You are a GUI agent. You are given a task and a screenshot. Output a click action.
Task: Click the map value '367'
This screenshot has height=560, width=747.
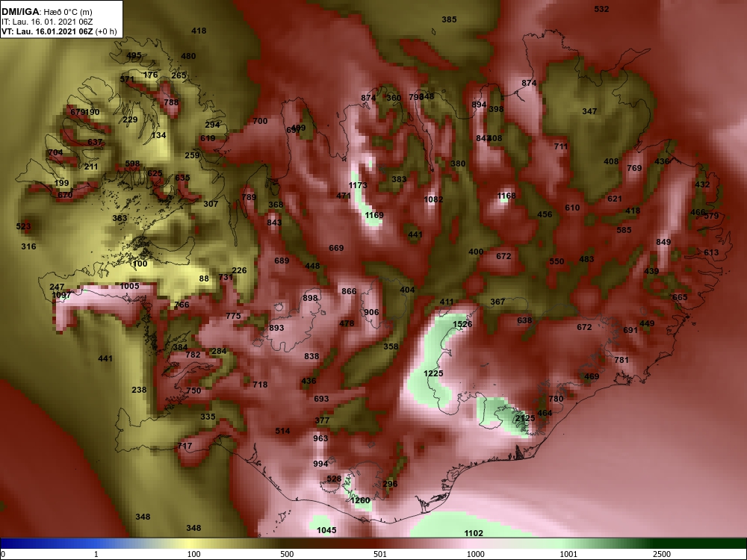pyautogui.click(x=498, y=302)
